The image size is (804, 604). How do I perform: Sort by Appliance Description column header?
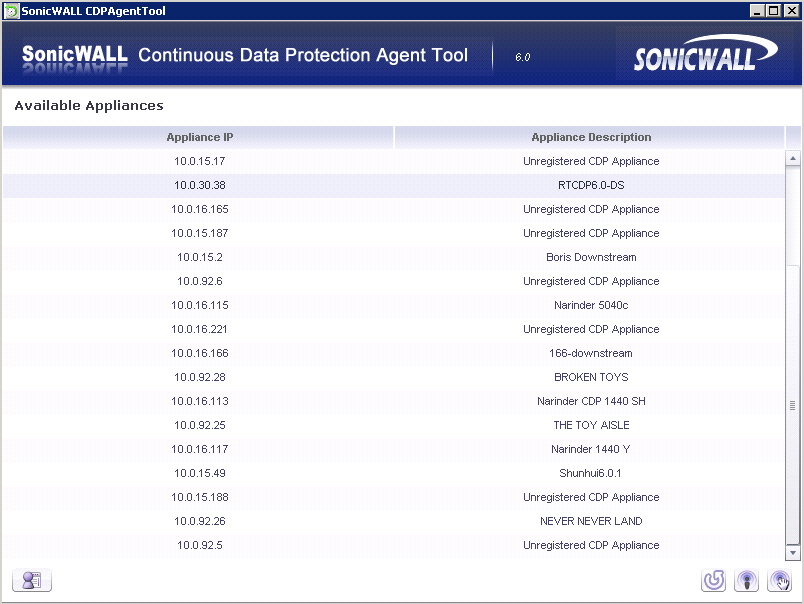590,137
